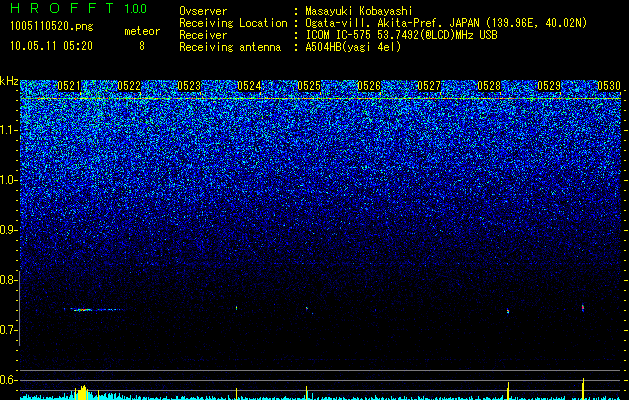Image resolution: width=629 pixels, height=400 pixels.
Task: Click the HROFFT program title text
Action: pyautogui.click(x=62, y=8)
